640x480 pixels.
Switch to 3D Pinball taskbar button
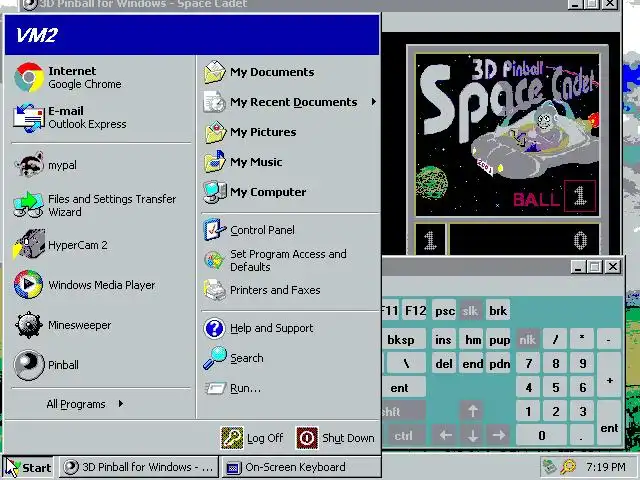(139, 467)
